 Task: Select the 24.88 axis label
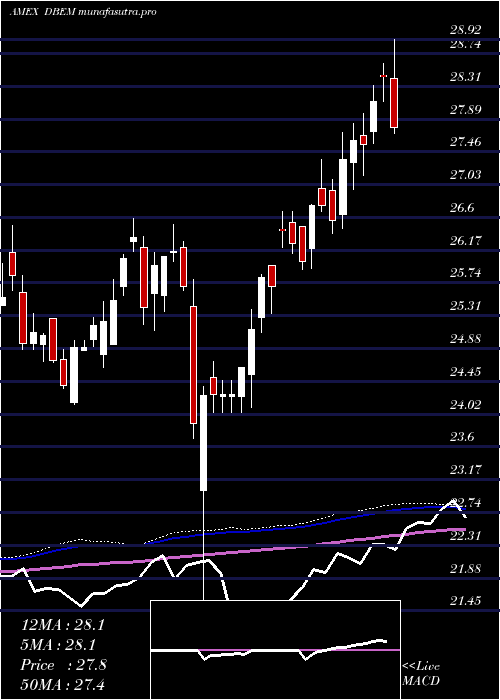point(466,339)
